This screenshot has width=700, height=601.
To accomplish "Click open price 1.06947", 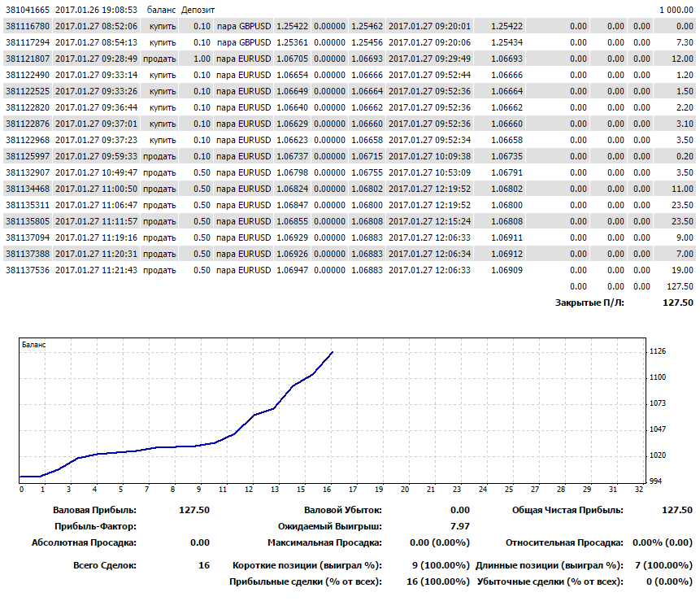I will (292, 270).
